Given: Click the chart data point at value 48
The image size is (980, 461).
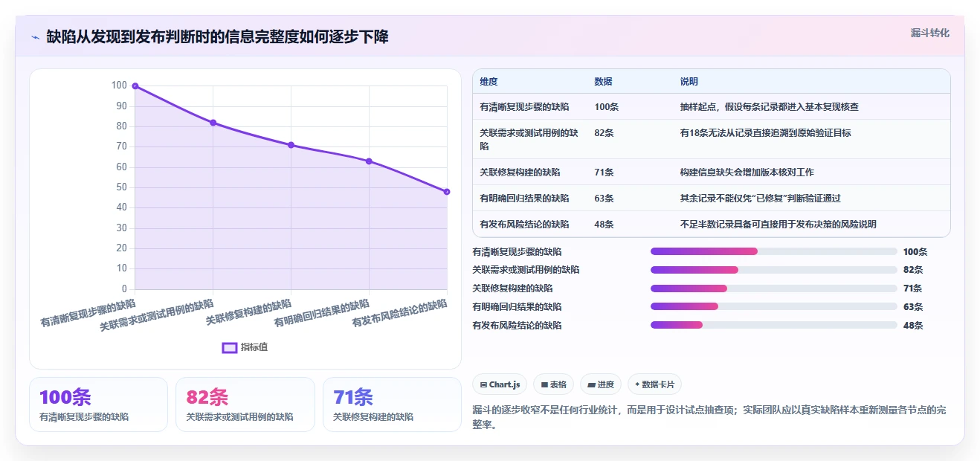Looking at the screenshot, I should click(x=447, y=192).
